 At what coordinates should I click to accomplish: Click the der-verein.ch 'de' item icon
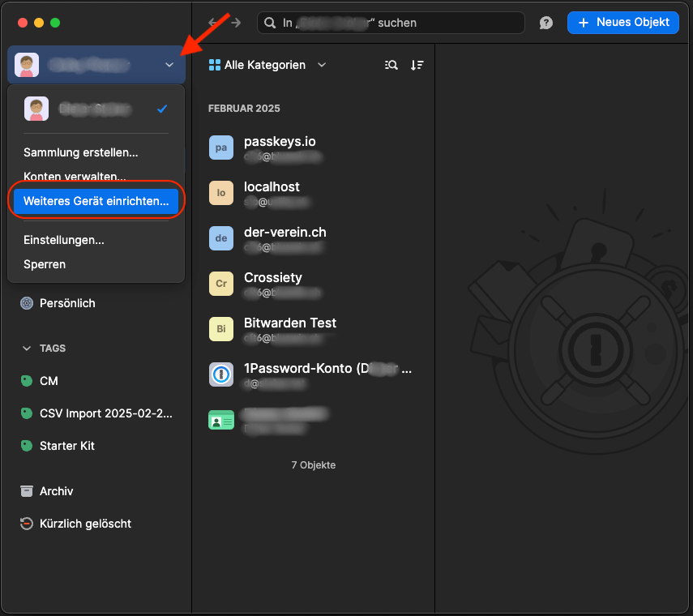pos(221,238)
